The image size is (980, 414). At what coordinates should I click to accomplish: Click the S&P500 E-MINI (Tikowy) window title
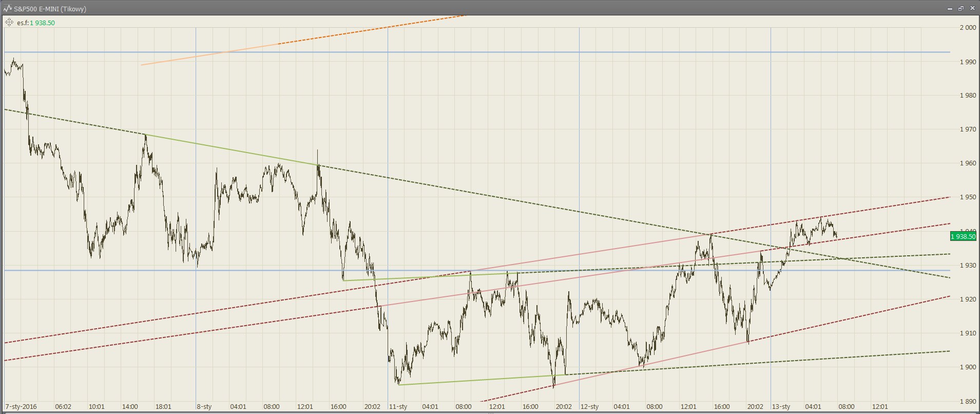pyautogui.click(x=50, y=9)
